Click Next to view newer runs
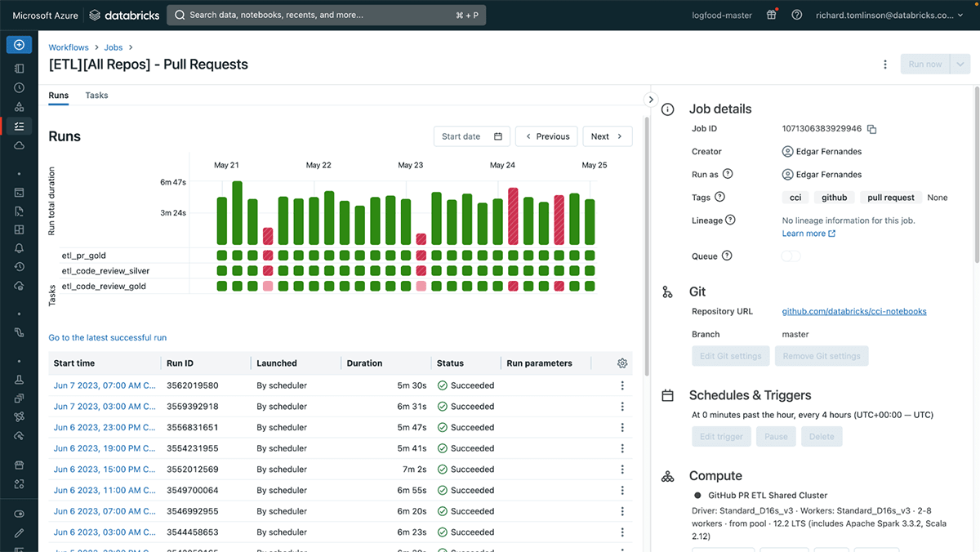This screenshot has height=552, width=980. 607,136
